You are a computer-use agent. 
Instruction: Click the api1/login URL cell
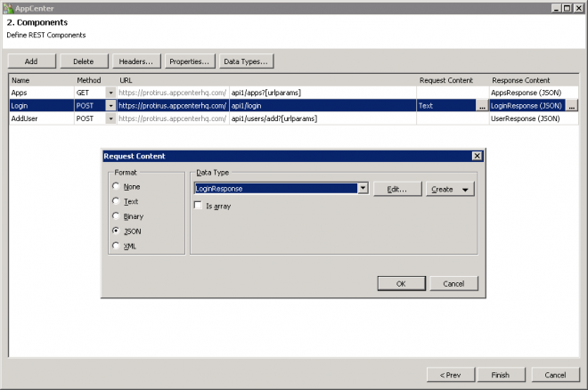(323, 106)
